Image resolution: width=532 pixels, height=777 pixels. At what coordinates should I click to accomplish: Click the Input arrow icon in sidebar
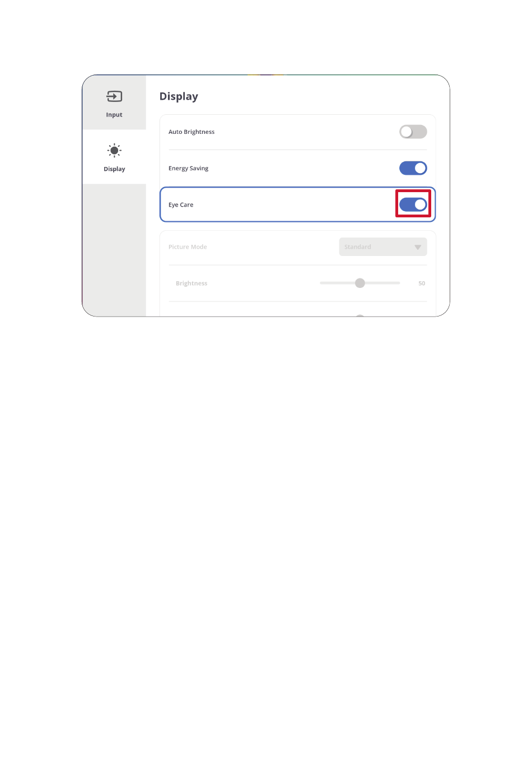click(114, 96)
